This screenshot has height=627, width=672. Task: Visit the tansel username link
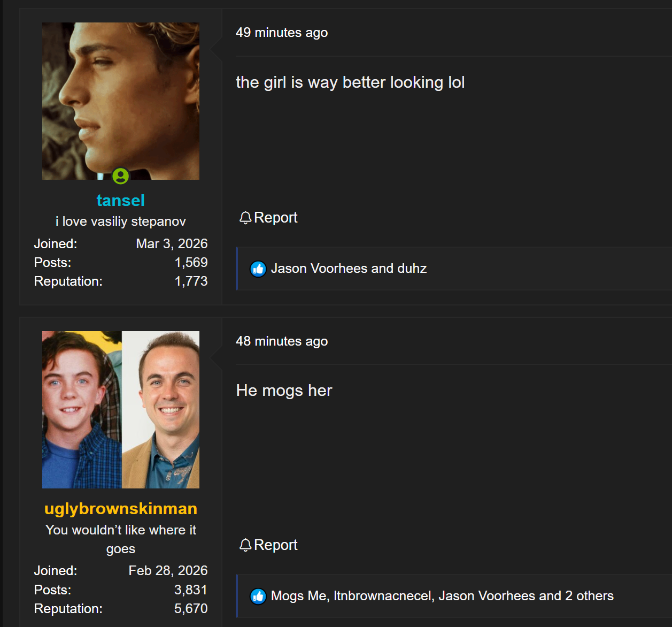121,201
